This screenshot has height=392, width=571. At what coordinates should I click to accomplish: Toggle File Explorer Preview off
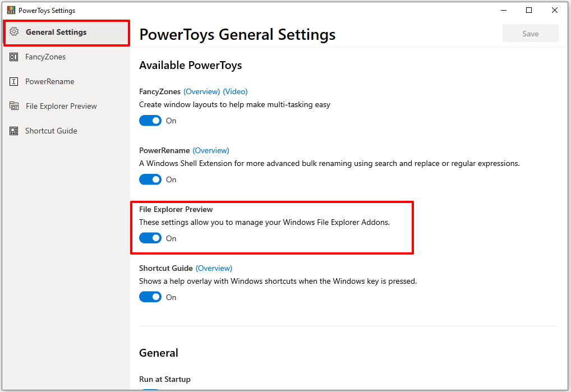tap(150, 238)
